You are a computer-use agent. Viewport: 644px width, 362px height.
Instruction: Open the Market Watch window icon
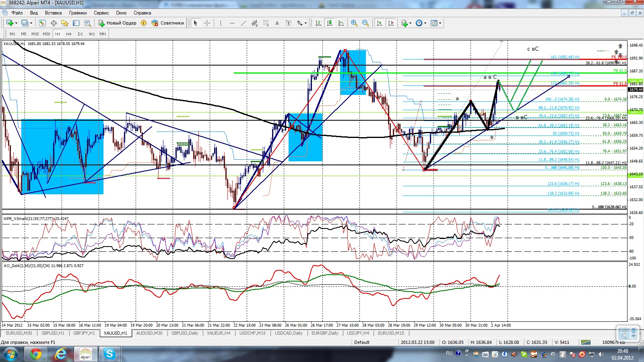click(x=42, y=23)
